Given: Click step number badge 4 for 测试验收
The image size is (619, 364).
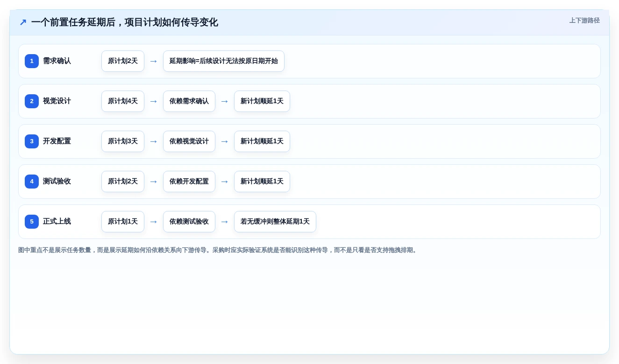Looking at the screenshot, I should pos(32,182).
